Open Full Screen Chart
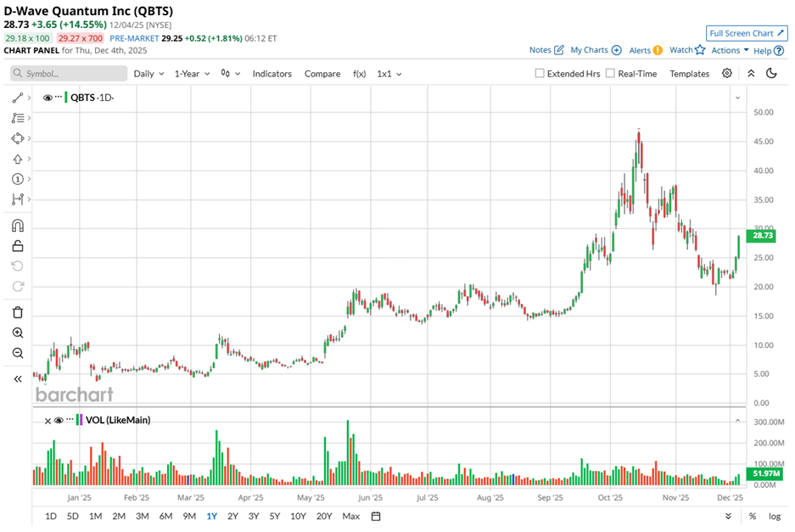Screen dimensions: 795x532 [x=747, y=33]
